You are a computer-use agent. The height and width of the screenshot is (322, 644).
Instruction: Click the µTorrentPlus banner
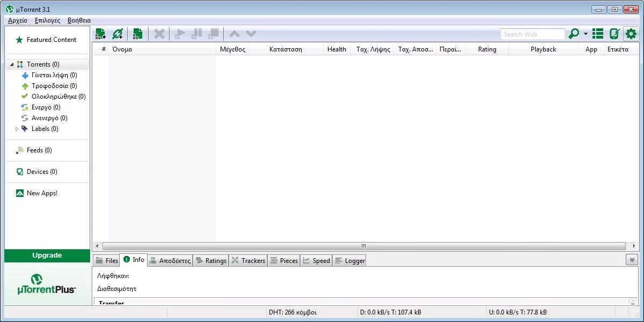click(x=47, y=284)
